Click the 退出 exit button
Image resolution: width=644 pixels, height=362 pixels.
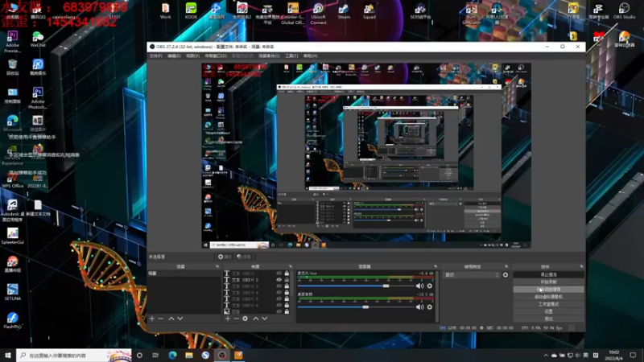(548, 319)
